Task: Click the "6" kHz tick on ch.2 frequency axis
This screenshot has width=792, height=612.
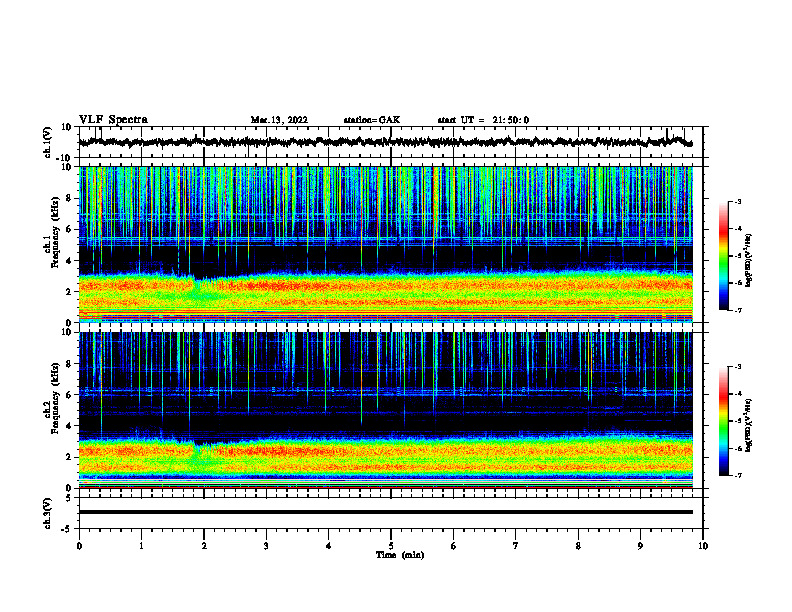Action: tap(69, 394)
